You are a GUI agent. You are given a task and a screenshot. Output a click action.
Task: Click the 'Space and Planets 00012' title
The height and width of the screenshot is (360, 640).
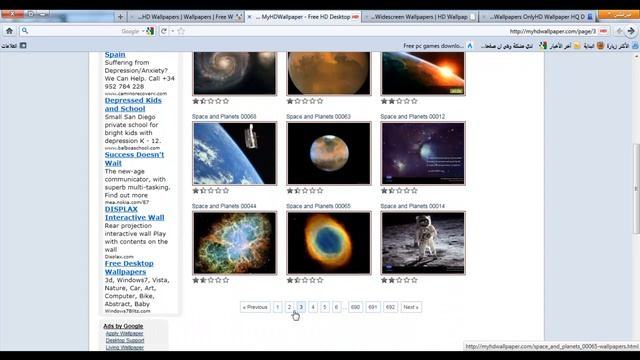[x=413, y=117]
